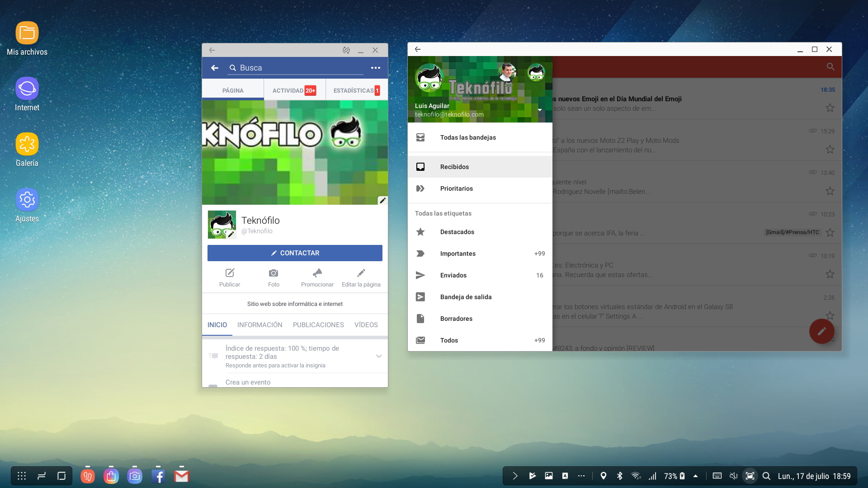Select the PUBLICACIONES tab
The height and width of the screenshot is (488, 868).
318,325
